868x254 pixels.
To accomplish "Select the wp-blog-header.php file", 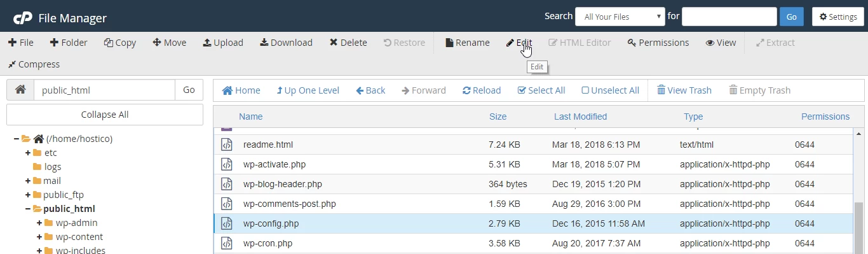I will pyautogui.click(x=533, y=184).
